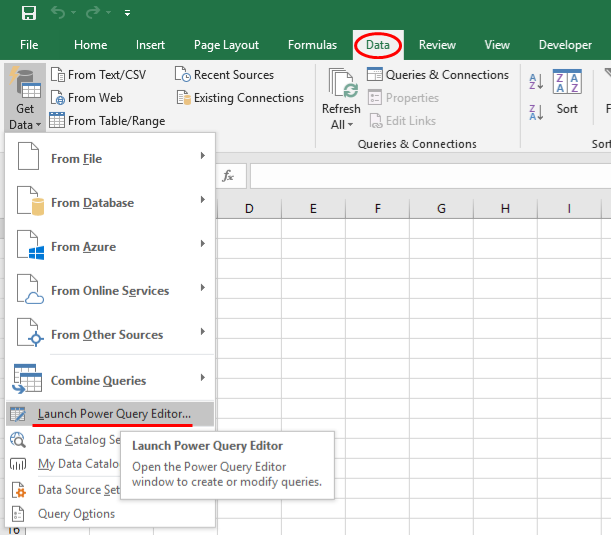Click the From File arrow chevron
Screen dimensions: 611x535
click(203, 155)
